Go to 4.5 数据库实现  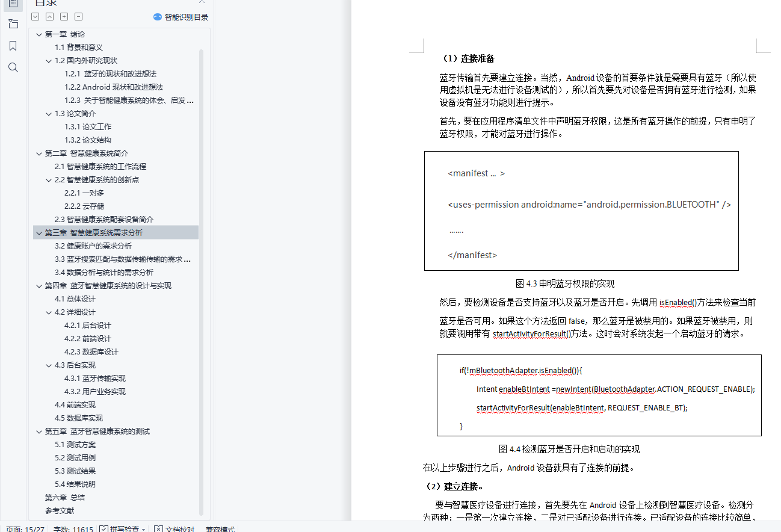[x=79, y=418]
